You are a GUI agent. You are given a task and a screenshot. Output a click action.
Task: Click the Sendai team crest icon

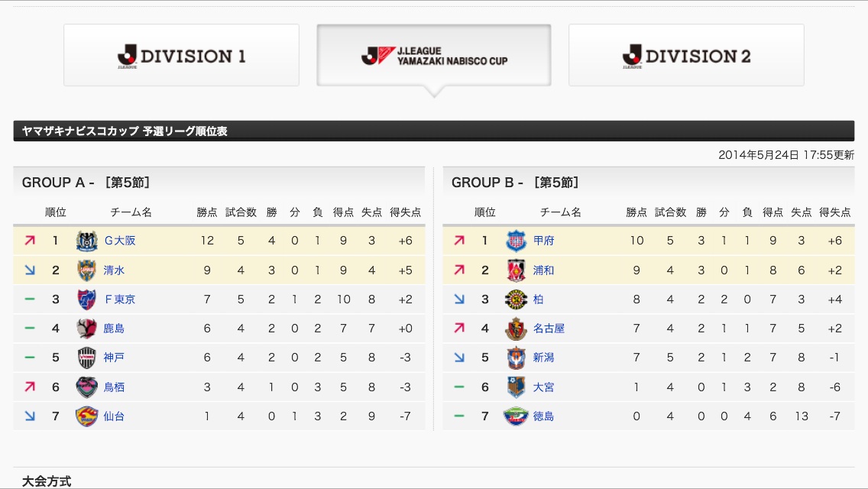pos(86,416)
